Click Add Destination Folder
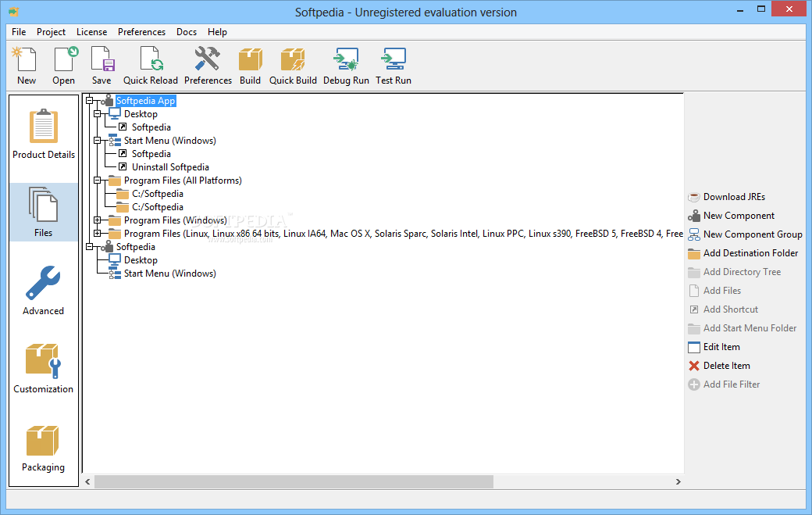Image resolution: width=812 pixels, height=515 pixels. tap(743, 253)
